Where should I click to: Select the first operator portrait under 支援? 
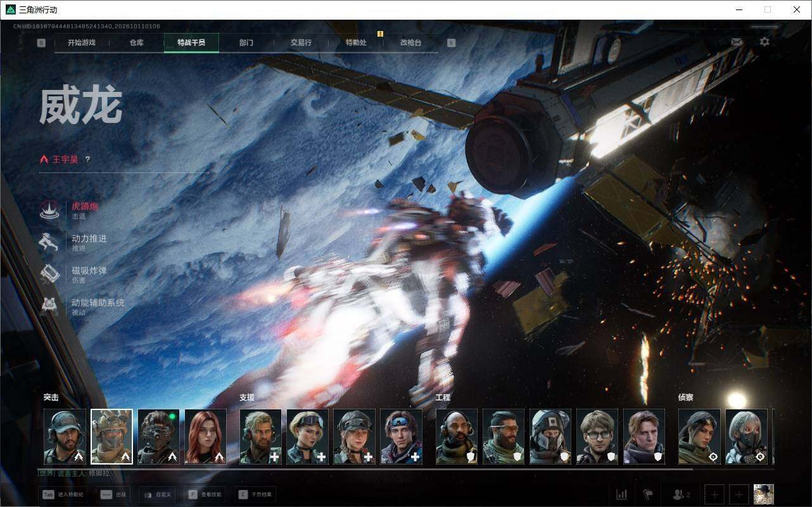(260, 437)
